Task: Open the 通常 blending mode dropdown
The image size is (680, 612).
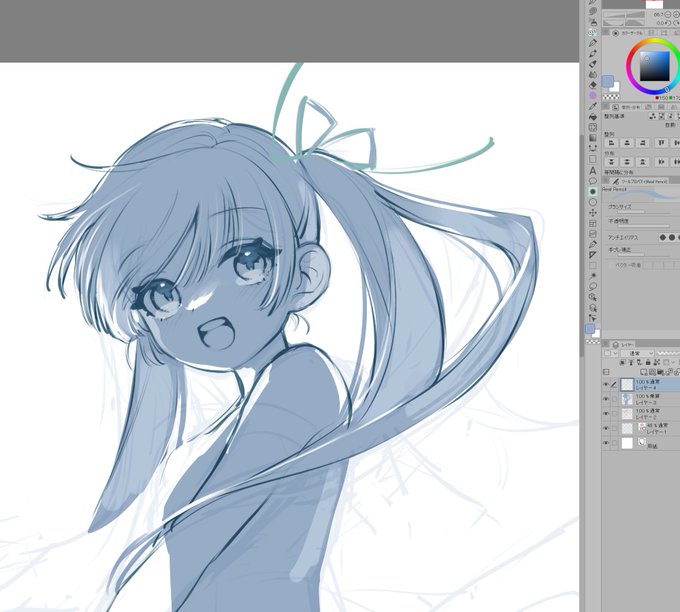Action: point(638,353)
